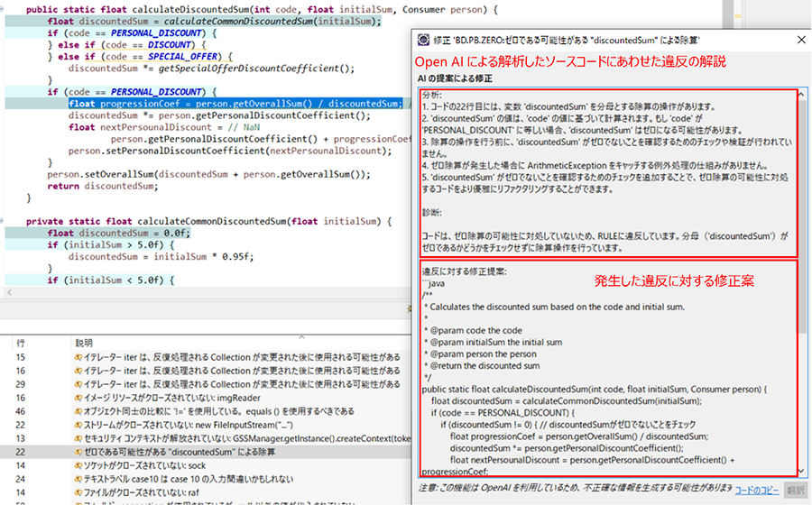Screen dimensions: 812x505
Task: Click the person.setPersonalDiscountCoefficient(nextPersounalDiscount) line
Action: (230, 151)
